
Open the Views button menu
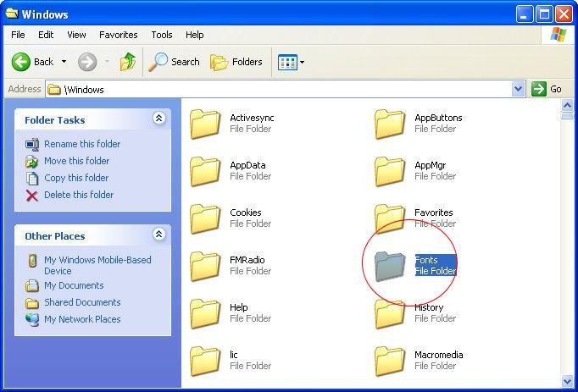tap(291, 62)
